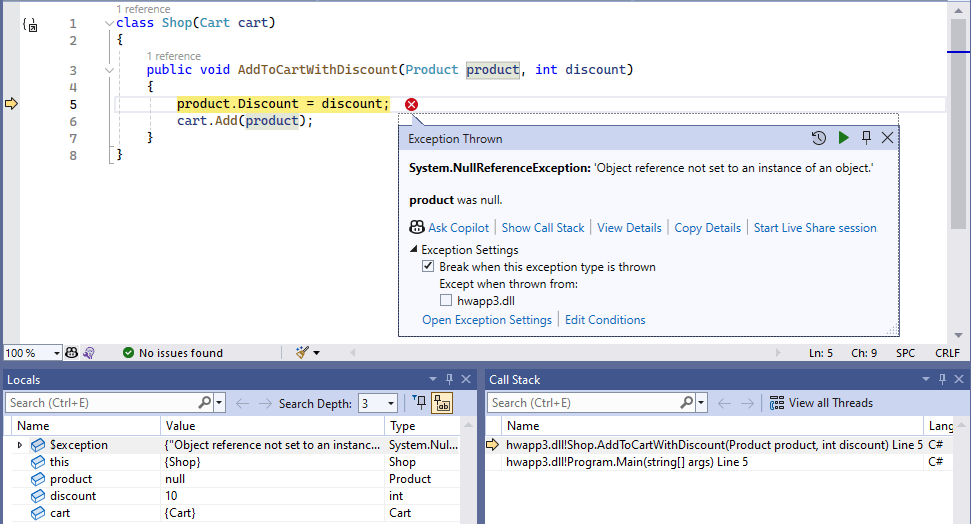Collapse the Shop class outline at line 1
971x524 pixels.
109,24
